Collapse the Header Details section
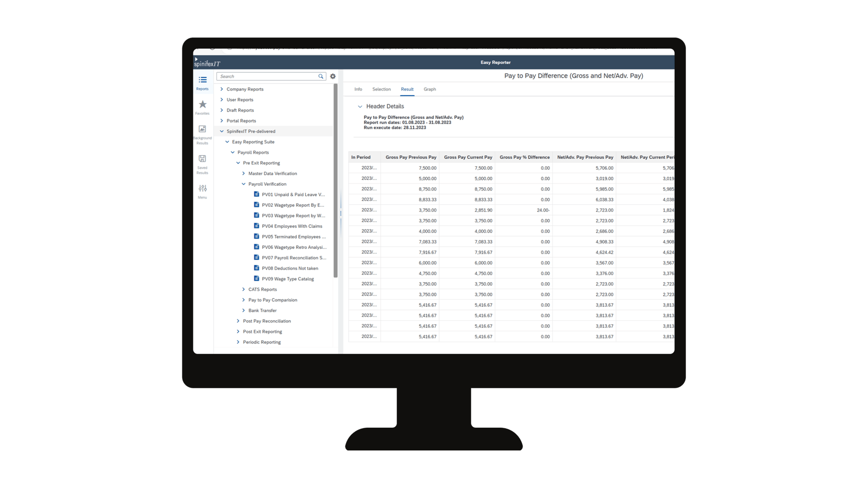 click(360, 107)
